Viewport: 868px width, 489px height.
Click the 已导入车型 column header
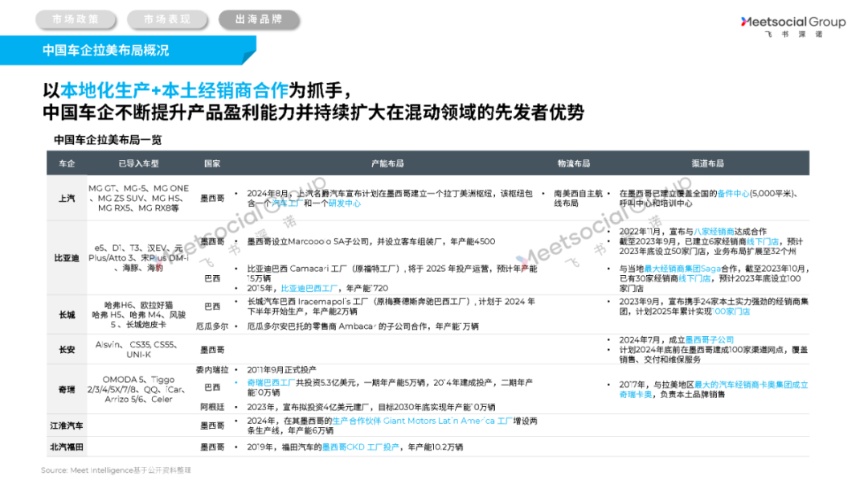click(x=138, y=163)
